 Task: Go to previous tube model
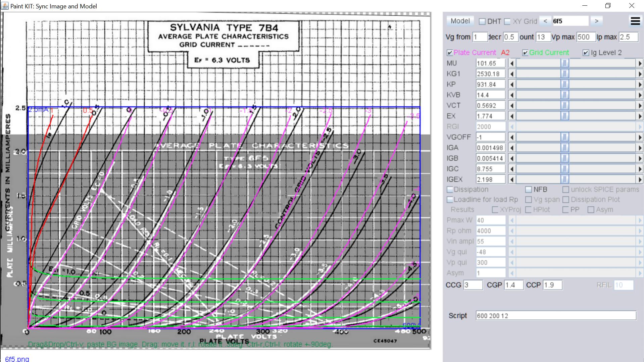pyautogui.click(x=545, y=21)
